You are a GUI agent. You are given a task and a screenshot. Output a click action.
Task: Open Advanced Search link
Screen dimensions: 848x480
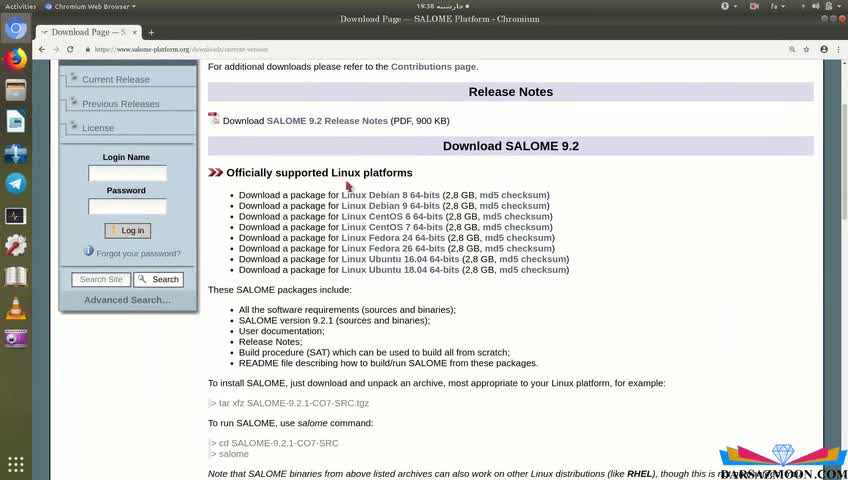pos(128,300)
